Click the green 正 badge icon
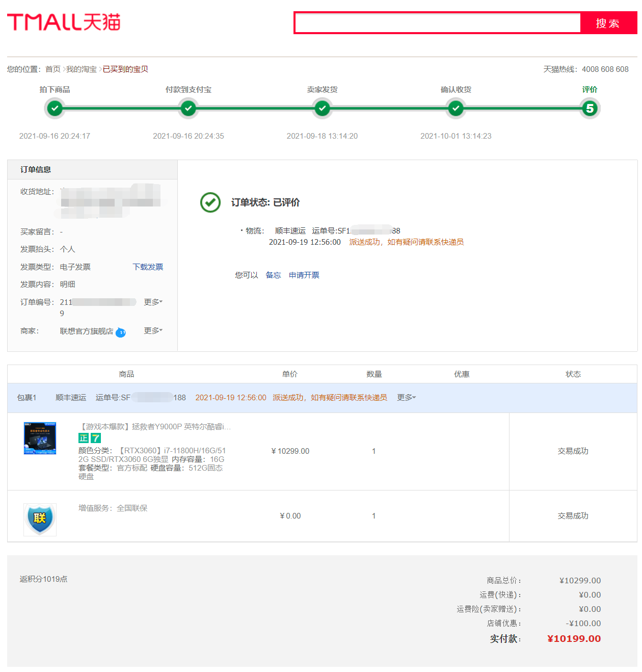Screen dimensions: 642x672 click(84, 438)
